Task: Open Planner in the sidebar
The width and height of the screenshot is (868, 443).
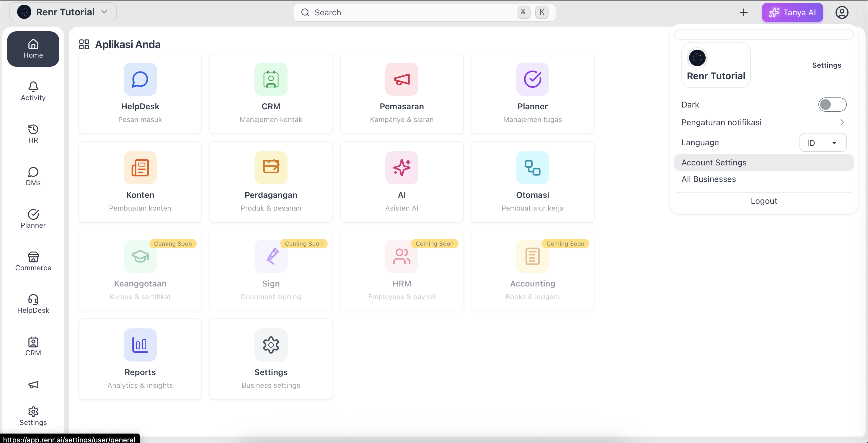Action: pyautogui.click(x=33, y=219)
